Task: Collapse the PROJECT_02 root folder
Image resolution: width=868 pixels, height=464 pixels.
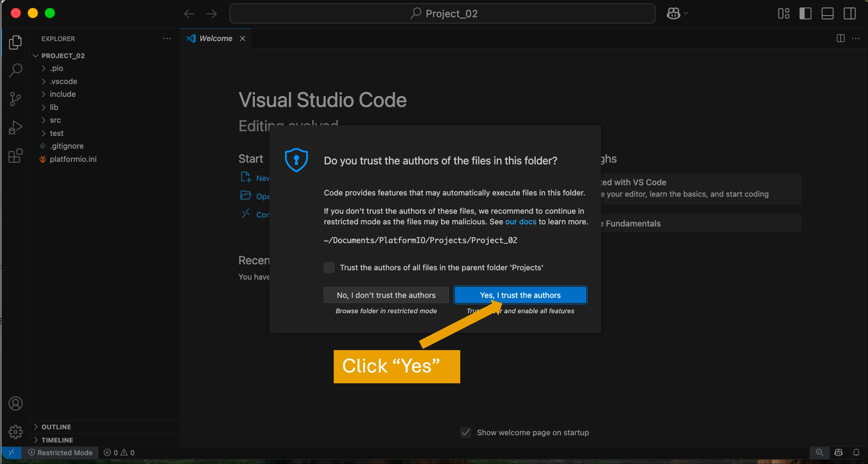Action: click(x=63, y=56)
